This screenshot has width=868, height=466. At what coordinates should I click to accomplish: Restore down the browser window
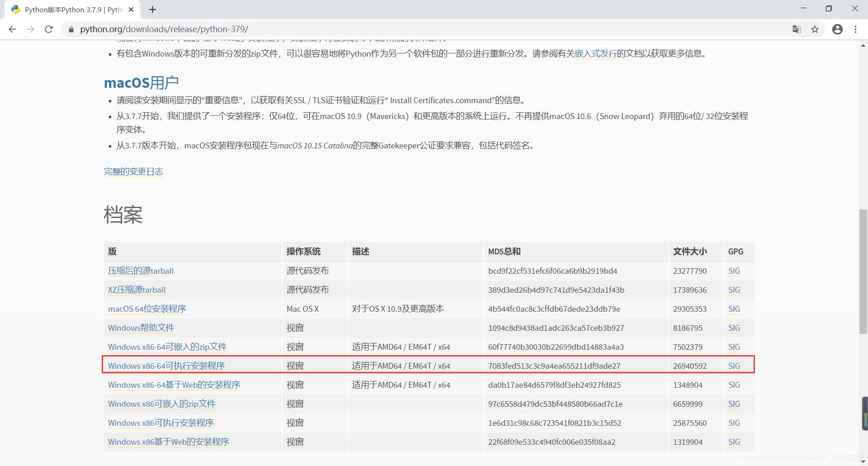click(x=829, y=9)
